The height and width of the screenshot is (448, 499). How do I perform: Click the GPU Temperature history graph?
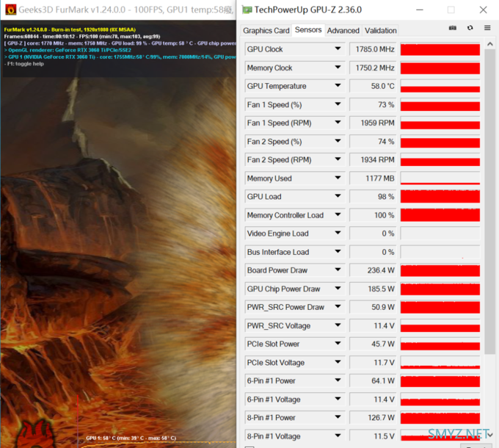tap(440, 86)
